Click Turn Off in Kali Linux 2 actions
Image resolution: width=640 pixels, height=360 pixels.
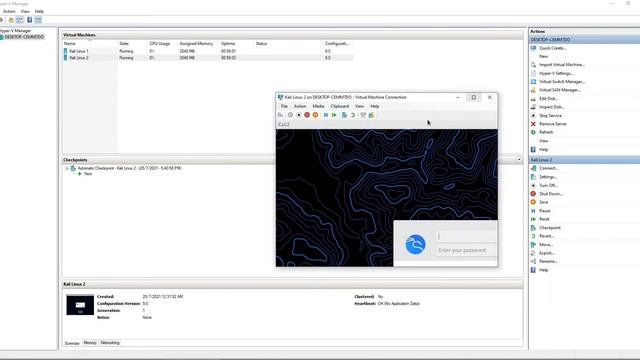[x=548, y=185]
